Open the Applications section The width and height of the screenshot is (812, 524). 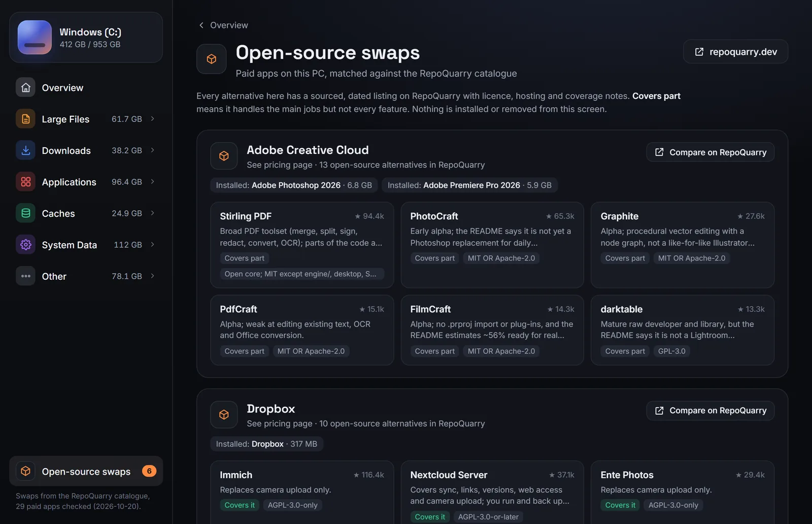point(86,182)
